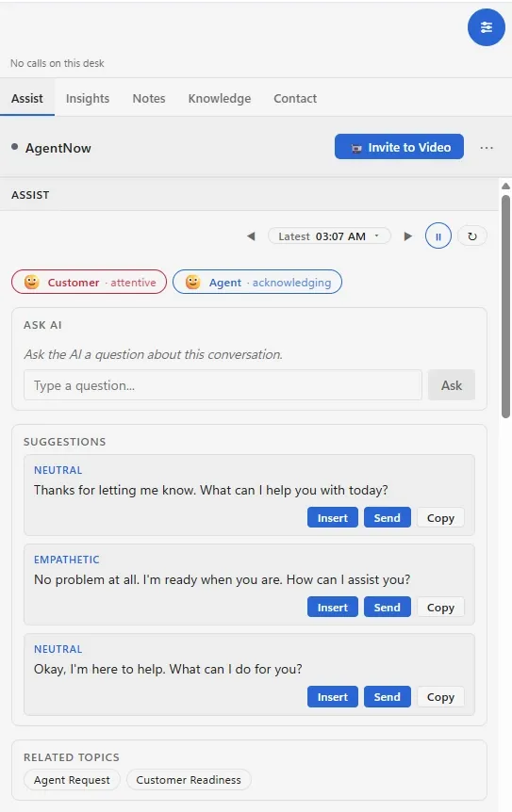Pause live assist updates
This screenshot has height=812, width=512.
pos(438,236)
